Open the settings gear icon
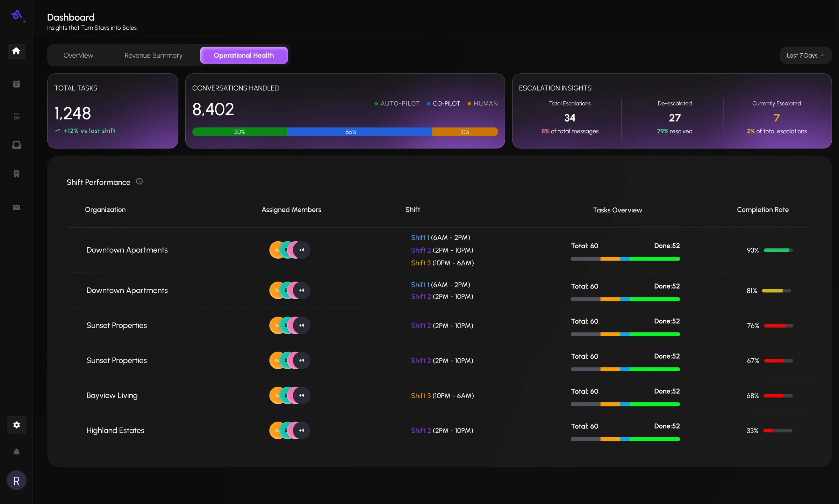The image size is (839, 504). pos(16,425)
